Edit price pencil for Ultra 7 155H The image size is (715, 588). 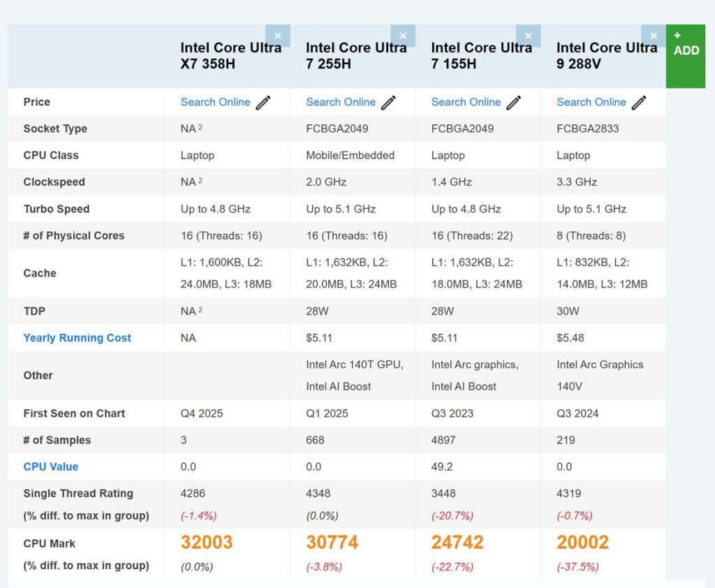514,103
